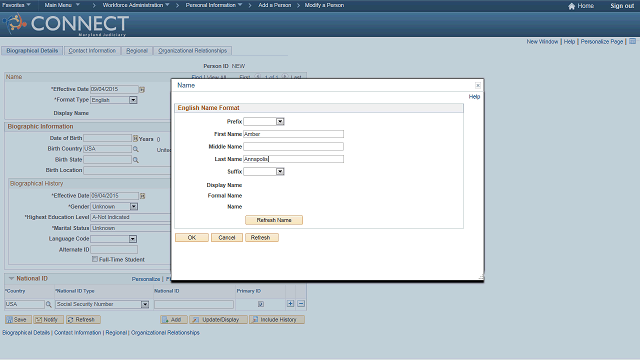Open the Prefix dropdown
Image resolution: width=640 pixels, height=360 pixels.
pos(280,122)
